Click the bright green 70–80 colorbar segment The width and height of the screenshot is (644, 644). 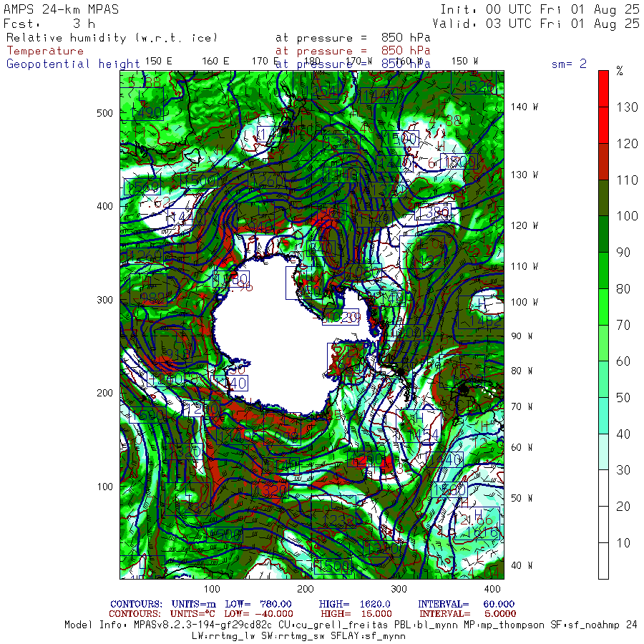click(603, 307)
